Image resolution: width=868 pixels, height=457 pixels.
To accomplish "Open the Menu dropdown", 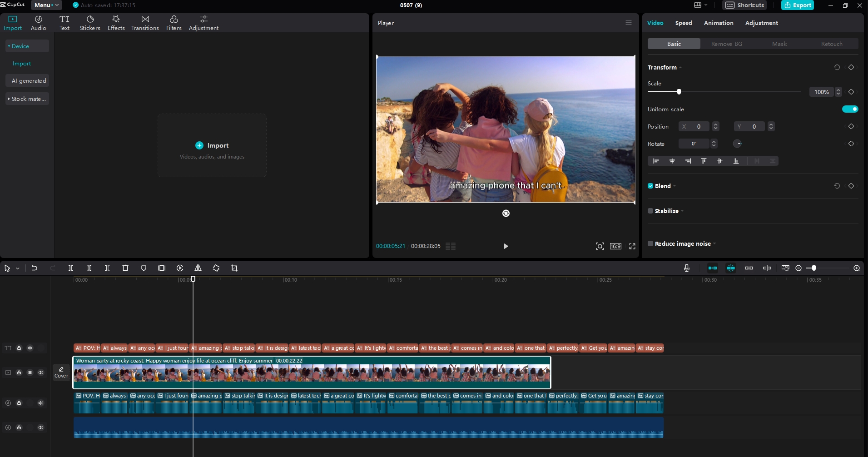I will click(x=46, y=5).
